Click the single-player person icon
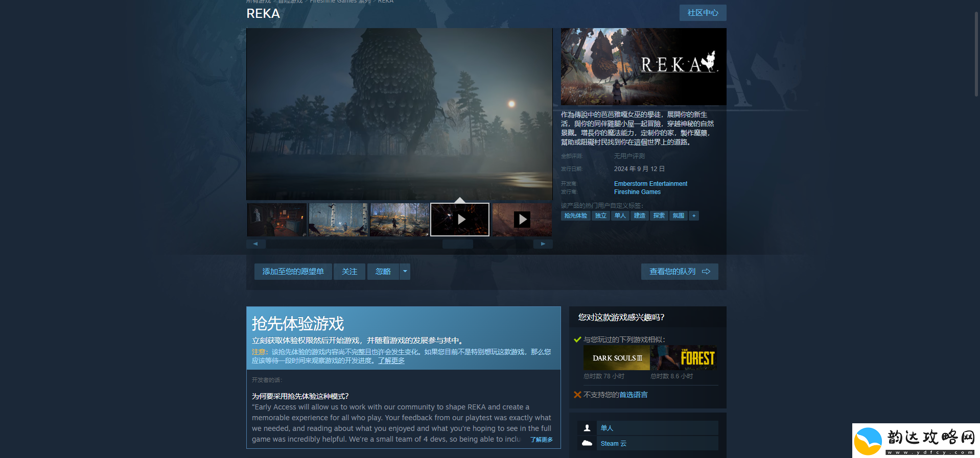 pos(587,428)
